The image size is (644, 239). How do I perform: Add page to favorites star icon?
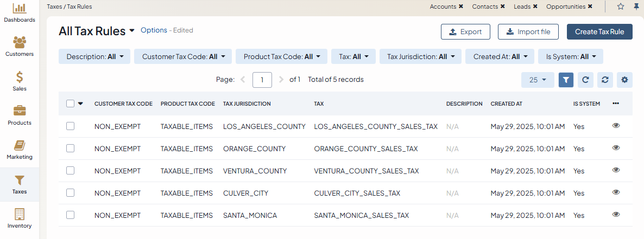(621, 7)
